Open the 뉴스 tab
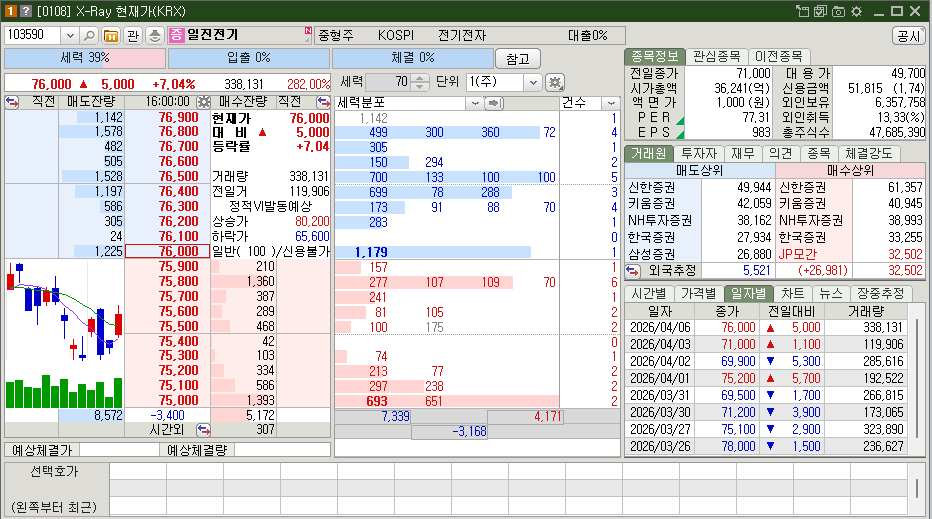The width and height of the screenshot is (932, 519). (831, 293)
